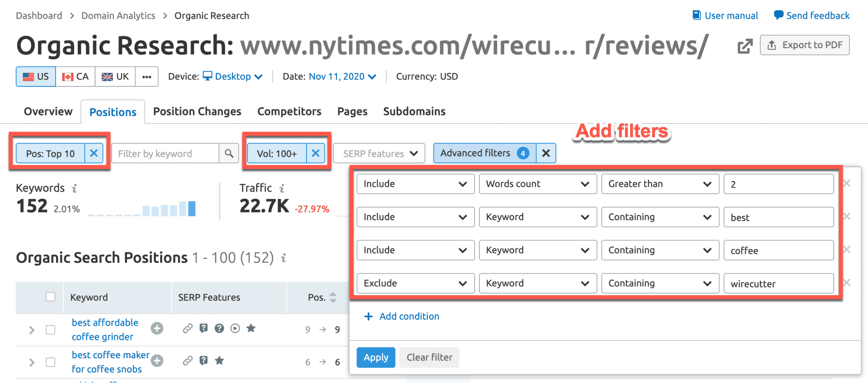This screenshot has width=868, height=383.
Task: Remove the Pos: Top 10 filter
Action: [x=94, y=153]
